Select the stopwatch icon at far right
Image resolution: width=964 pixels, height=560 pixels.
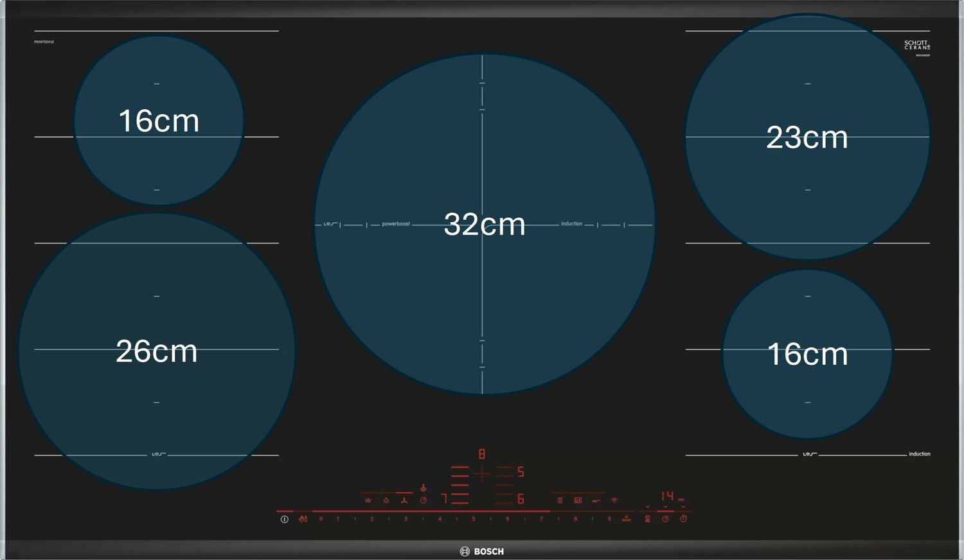coord(683,519)
